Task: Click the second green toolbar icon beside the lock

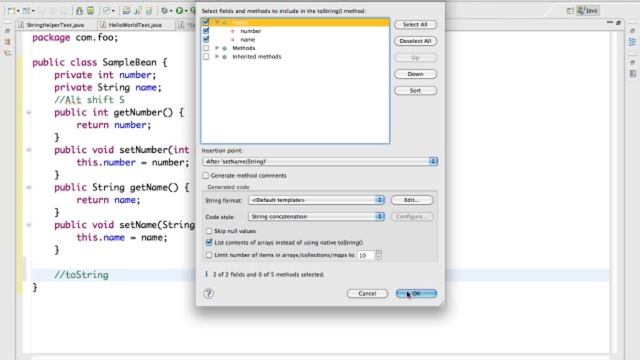Action: click(x=91, y=11)
